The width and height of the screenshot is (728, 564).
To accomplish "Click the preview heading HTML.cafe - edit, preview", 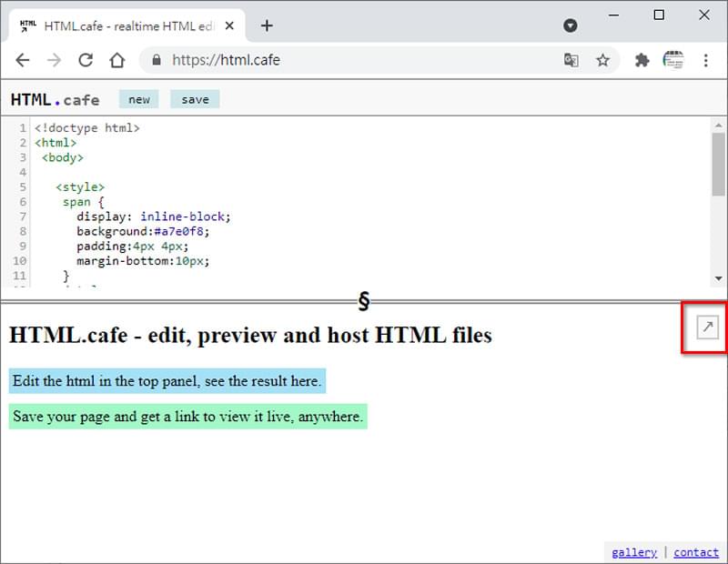I will pos(251,335).
